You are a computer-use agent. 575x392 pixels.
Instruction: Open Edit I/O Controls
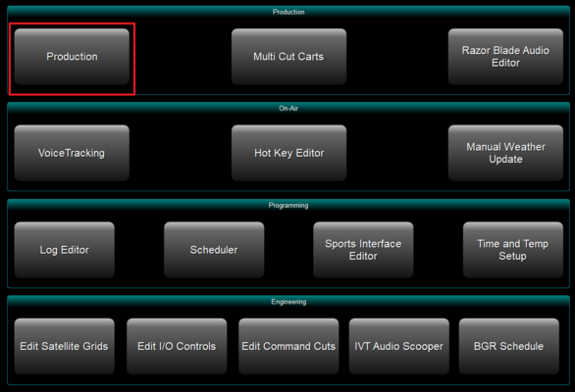tap(177, 346)
